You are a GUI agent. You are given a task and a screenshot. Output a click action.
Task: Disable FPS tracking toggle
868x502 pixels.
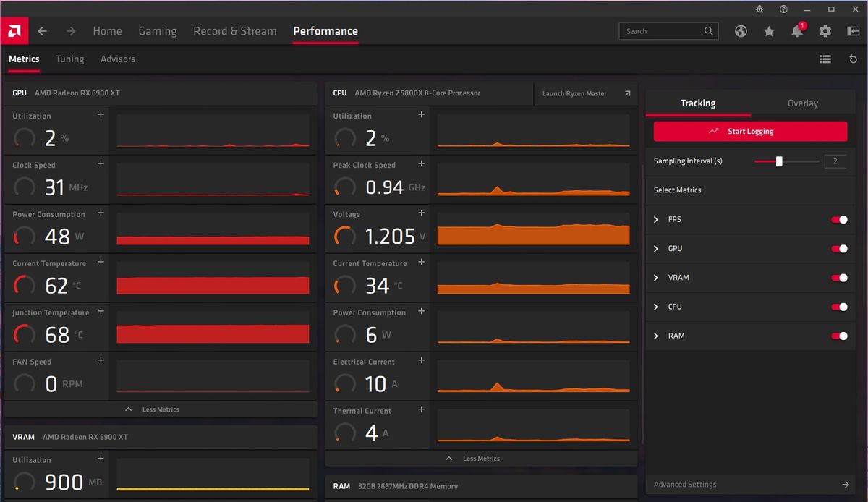coord(840,219)
